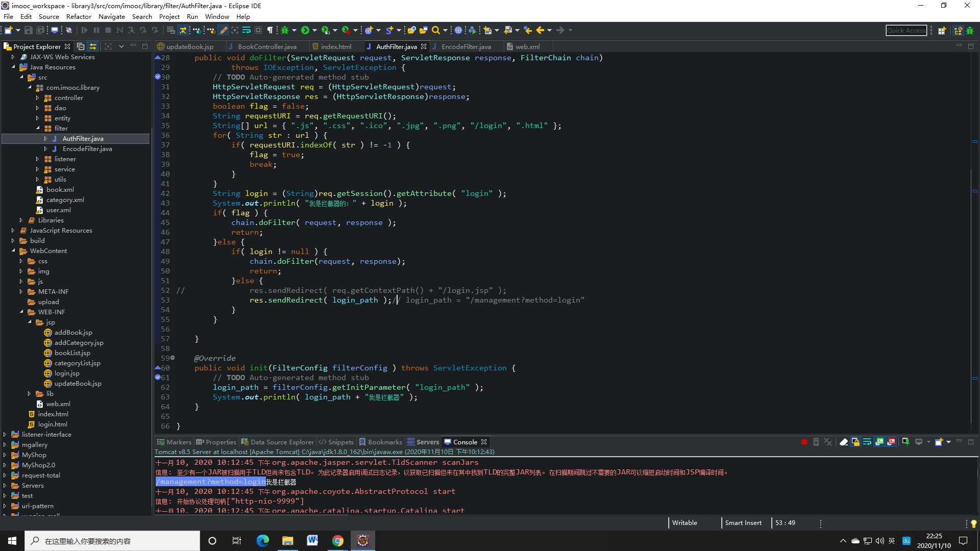Toggle Show Whitespace Characters pilcrow icon
Screen dimensions: 980x551
click(x=270, y=31)
